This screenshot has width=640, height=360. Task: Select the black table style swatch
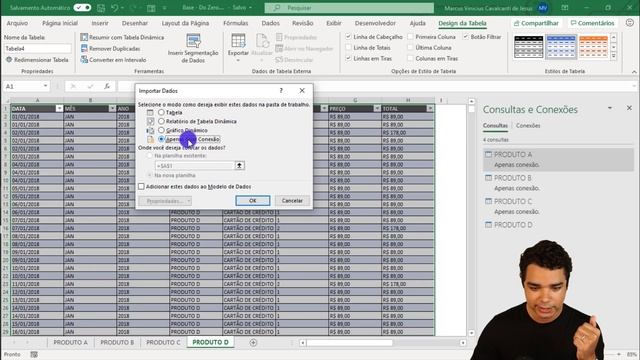528,47
